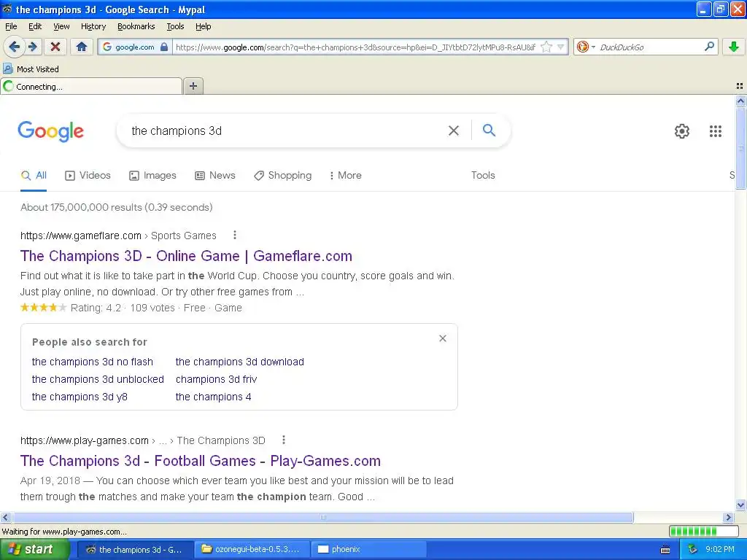Go to Google home via logo
This screenshot has width=747, height=560.
tap(50, 131)
